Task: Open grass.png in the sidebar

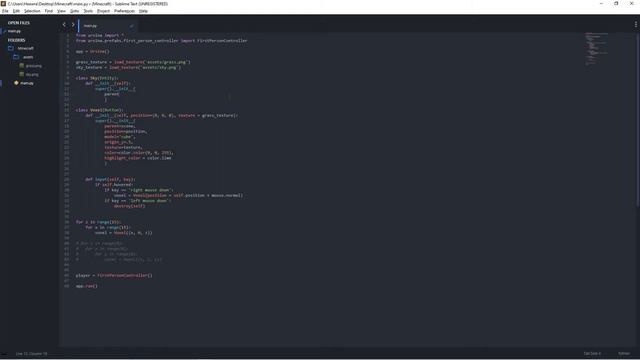Action: [x=33, y=66]
